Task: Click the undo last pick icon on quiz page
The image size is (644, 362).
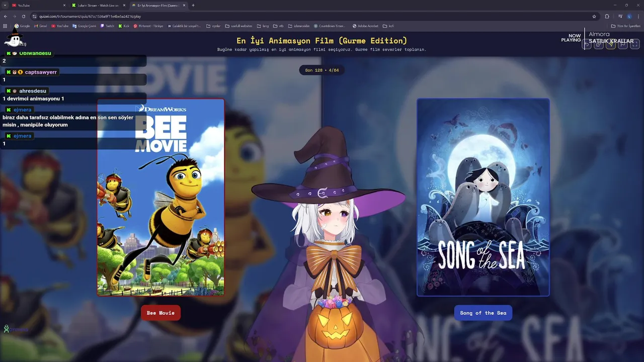Action: pos(587,45)
